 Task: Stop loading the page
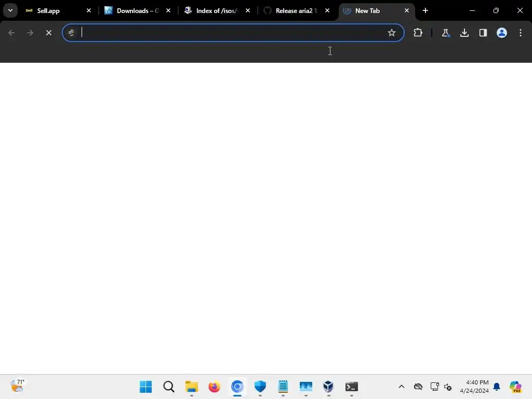pos(48,33)
